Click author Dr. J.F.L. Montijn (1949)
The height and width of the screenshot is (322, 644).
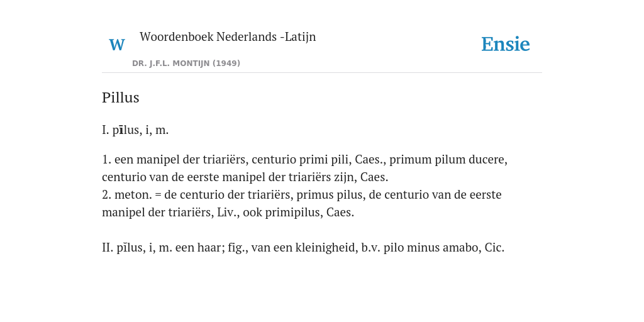click(186, 64)
